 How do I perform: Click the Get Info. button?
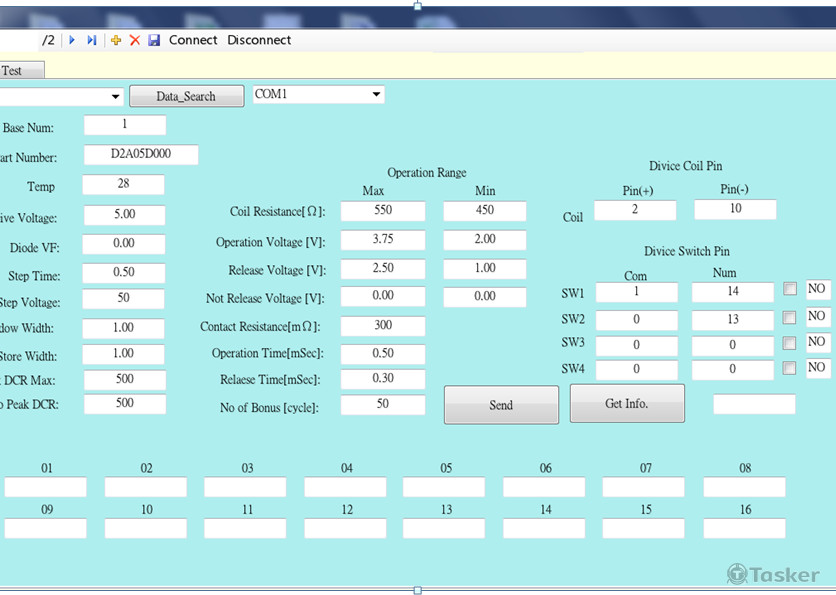point(627,404)
